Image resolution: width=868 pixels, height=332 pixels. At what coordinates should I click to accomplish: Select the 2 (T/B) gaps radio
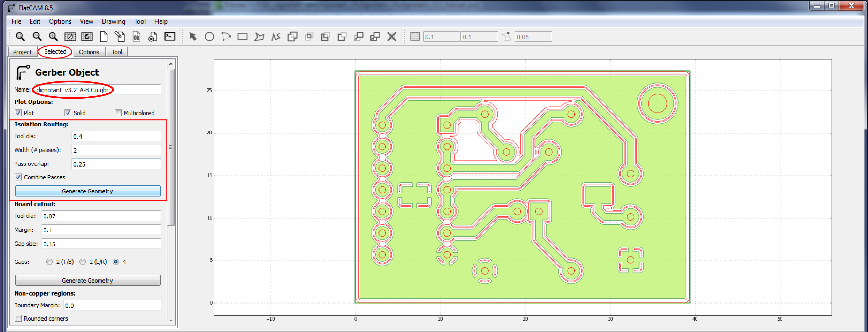tap(49, 262)
